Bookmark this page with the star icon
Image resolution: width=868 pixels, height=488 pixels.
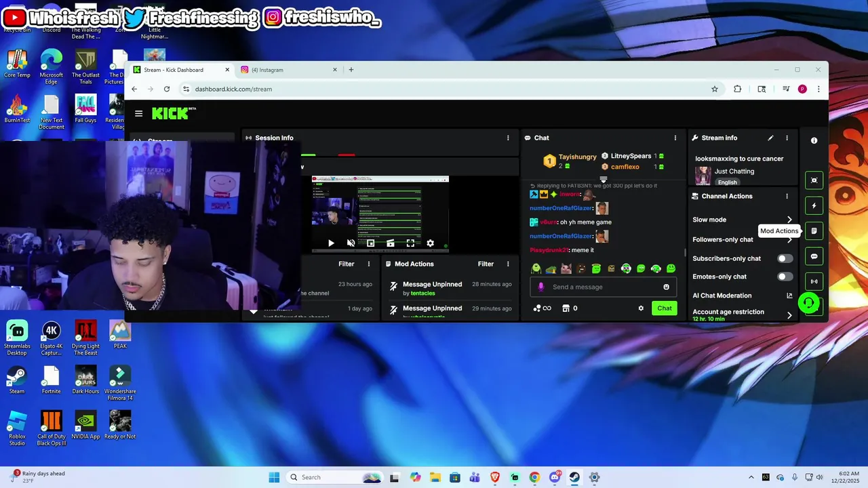[x=715, y=89]
